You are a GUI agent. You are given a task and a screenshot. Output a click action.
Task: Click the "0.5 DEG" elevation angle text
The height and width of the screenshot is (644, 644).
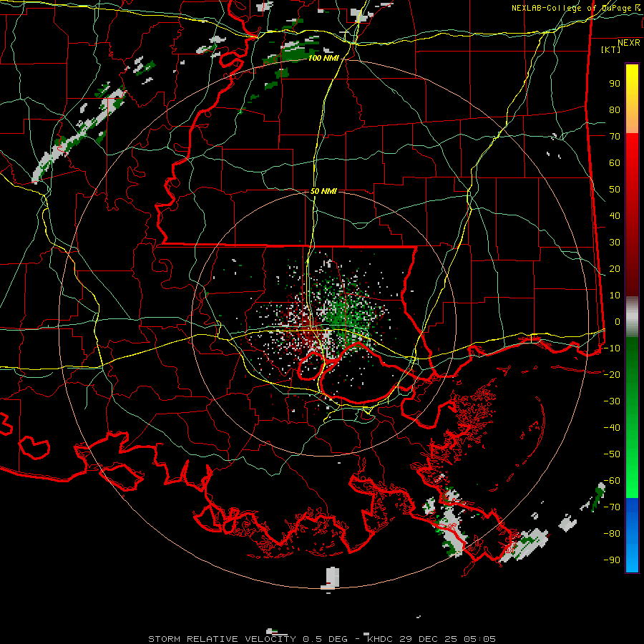tap(326, 639)
